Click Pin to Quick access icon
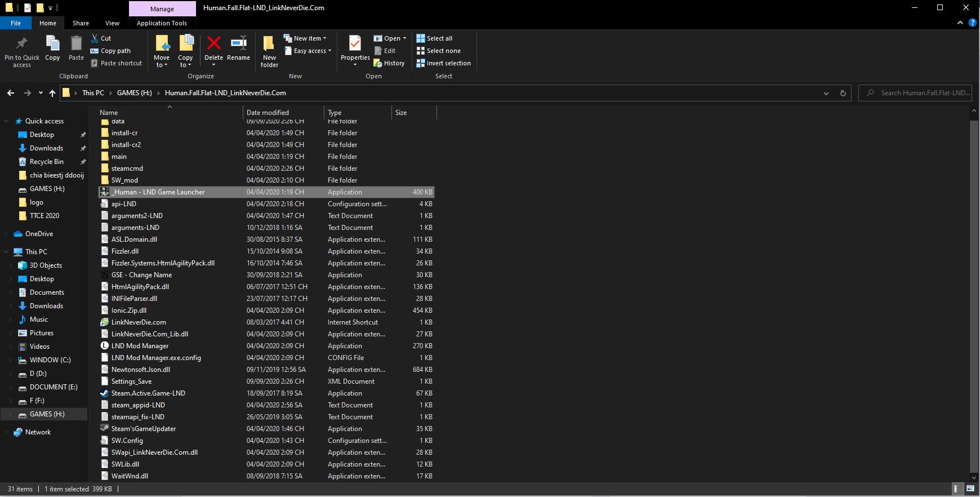Viewport: 980px width, 497px height. click(x=22, y=44)
